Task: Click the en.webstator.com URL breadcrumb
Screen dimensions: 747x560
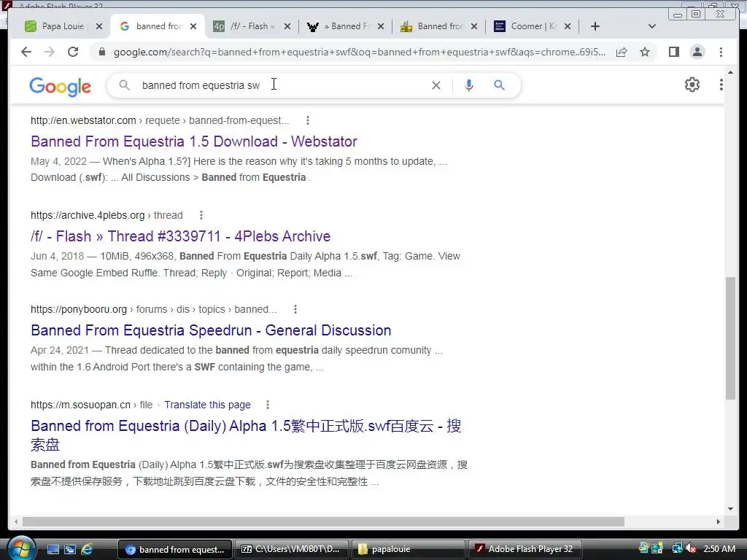Action: pyautogui.click(x=160, y=120)
